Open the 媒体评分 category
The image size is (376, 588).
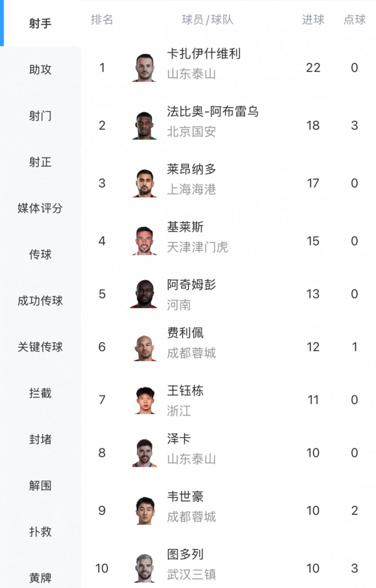40,208
